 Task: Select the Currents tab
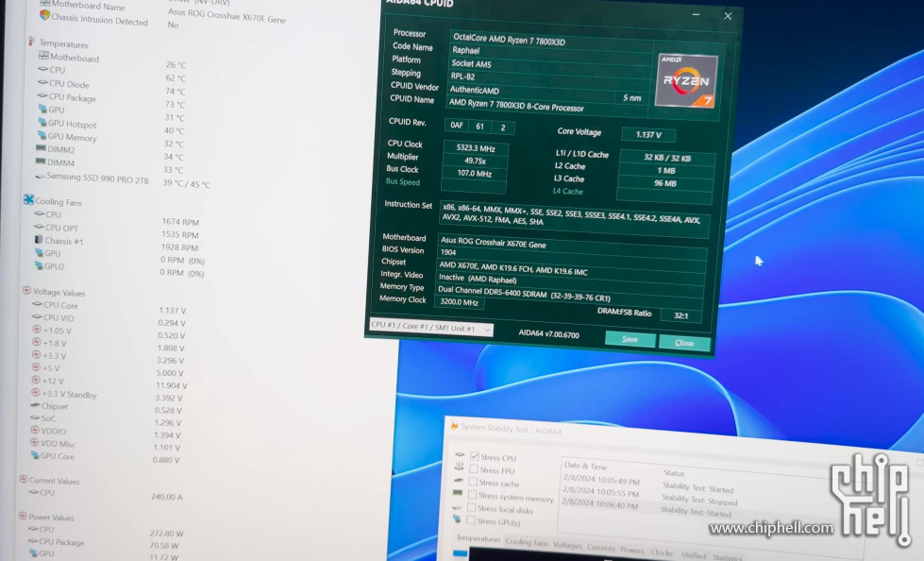(x=600, y=548)
